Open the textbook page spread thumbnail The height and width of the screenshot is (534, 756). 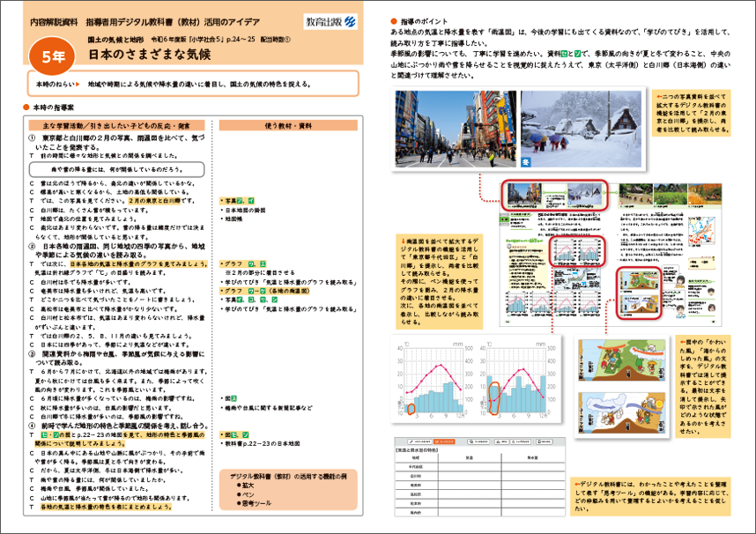click(611, 255)
